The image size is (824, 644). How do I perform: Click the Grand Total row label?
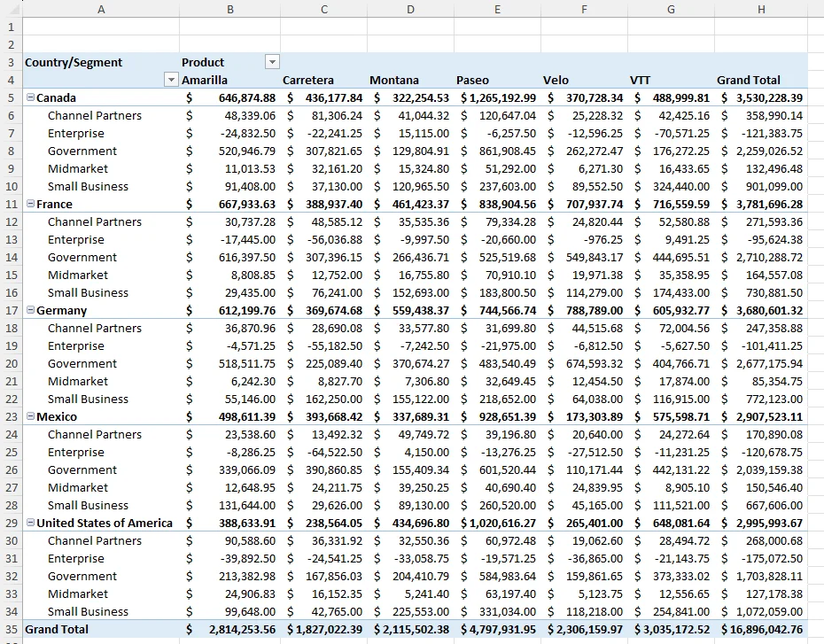coord(57,629)
